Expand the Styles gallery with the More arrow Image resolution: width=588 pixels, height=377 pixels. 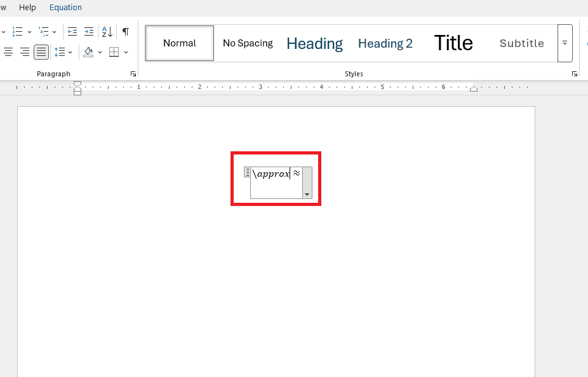565,43
